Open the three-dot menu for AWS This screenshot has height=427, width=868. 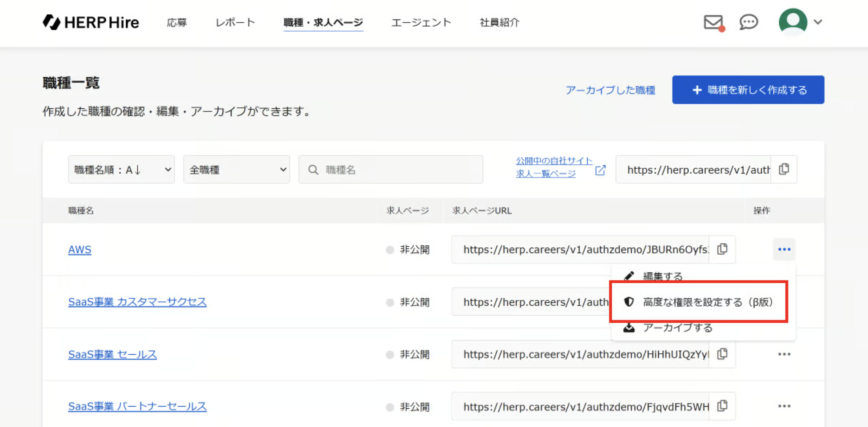point(784,249)
